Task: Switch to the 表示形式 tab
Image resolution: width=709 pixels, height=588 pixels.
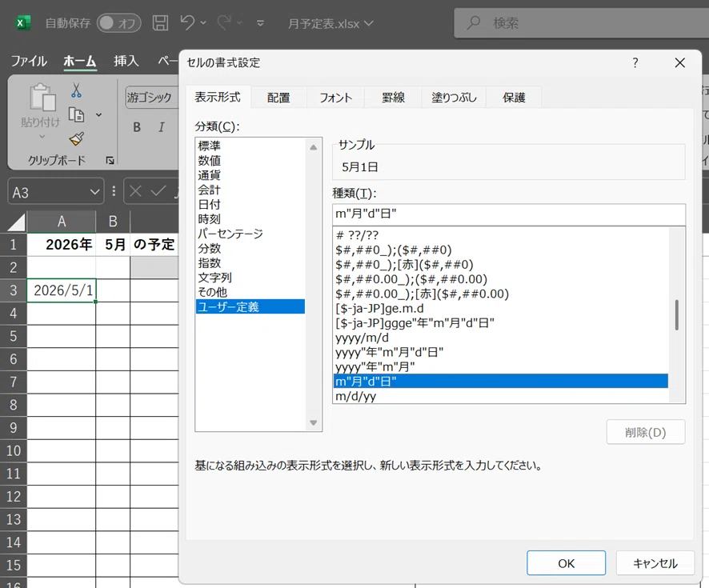Action: point(218,97)
